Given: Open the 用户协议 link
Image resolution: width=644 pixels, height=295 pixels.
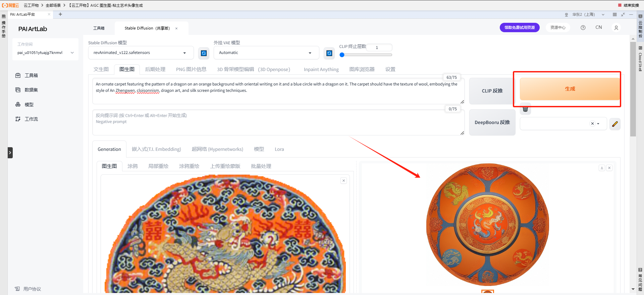Looking at the screenshot, I should [28, 289].
